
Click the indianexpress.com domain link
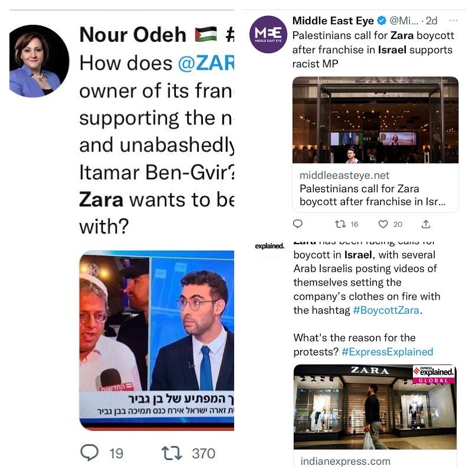346,461
